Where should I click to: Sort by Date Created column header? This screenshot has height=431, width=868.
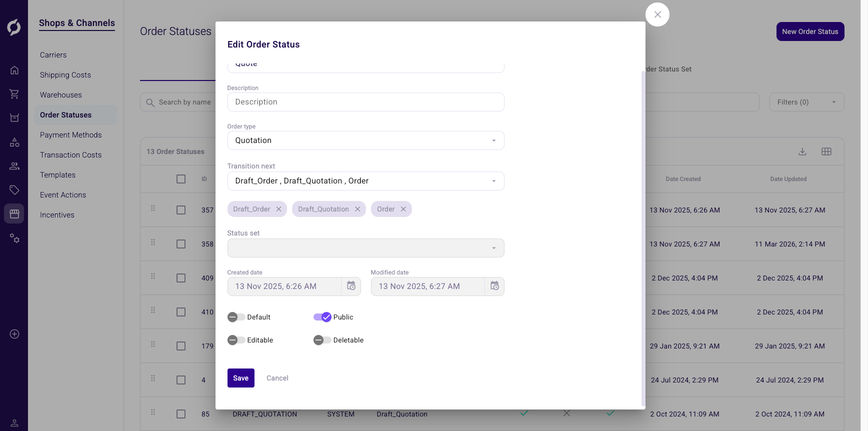tap(683, 179)
